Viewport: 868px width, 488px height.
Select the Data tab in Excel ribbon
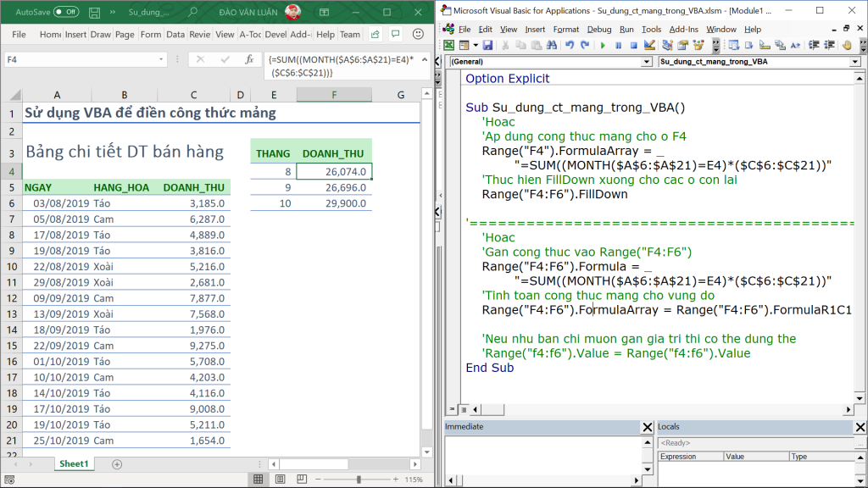pyautogui.click(x=175, y=35)
